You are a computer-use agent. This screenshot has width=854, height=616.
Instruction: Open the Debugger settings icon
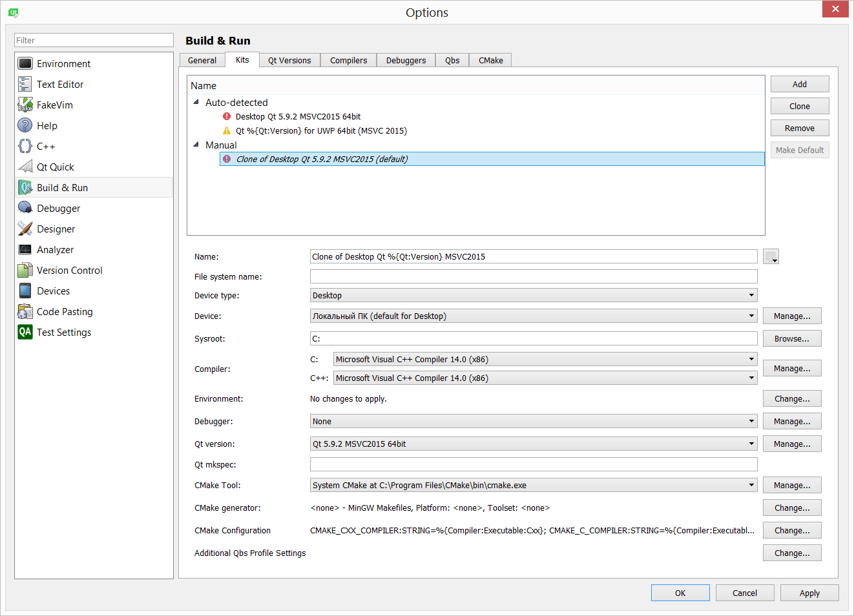(x=25, y=208)
